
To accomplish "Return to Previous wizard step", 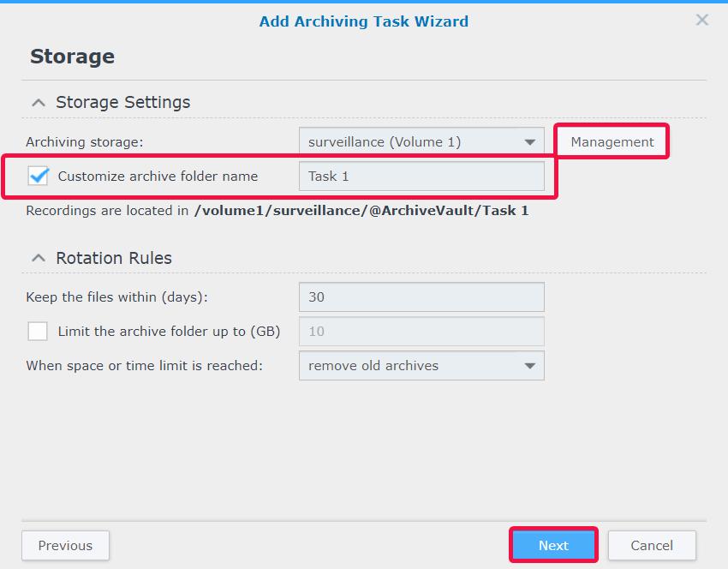I will 65,545.
